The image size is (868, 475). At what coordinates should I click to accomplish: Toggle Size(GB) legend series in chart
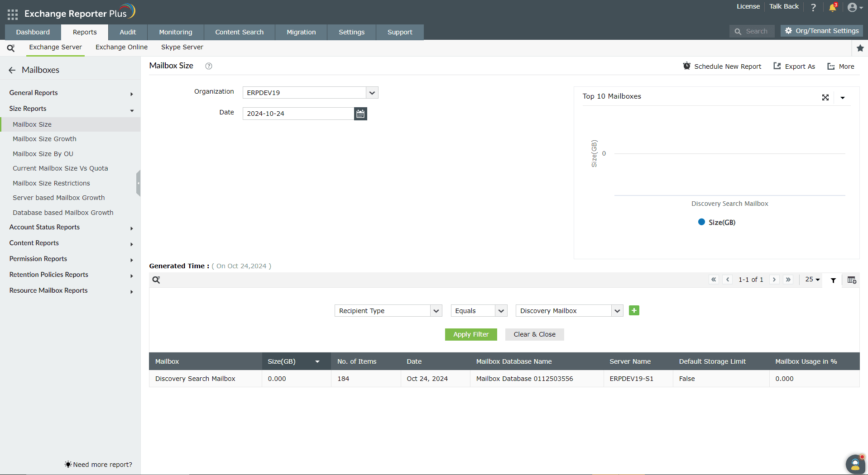point(717,222)
